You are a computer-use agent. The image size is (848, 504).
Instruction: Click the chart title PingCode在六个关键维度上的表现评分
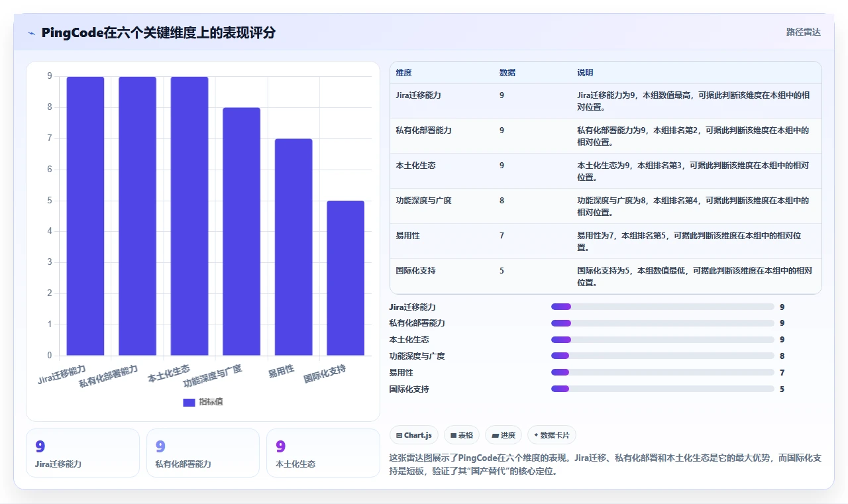click(x=158, y=32)
